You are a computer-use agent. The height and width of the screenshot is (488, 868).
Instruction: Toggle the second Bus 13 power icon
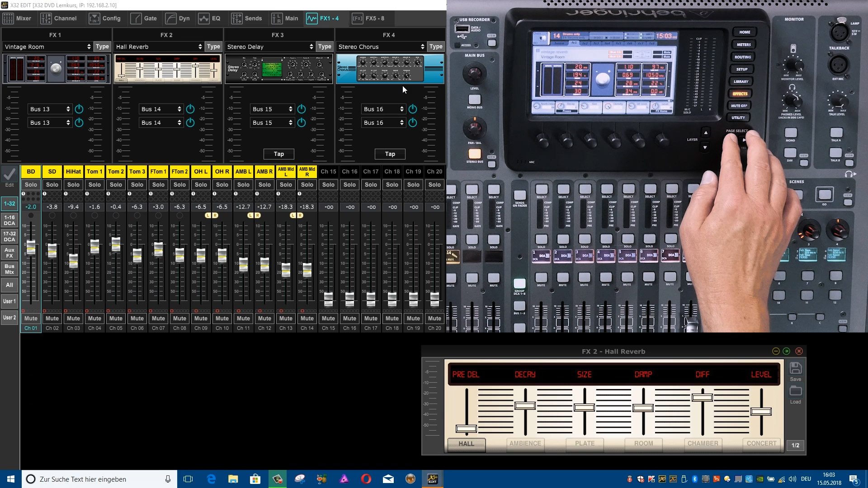(79, 122)
